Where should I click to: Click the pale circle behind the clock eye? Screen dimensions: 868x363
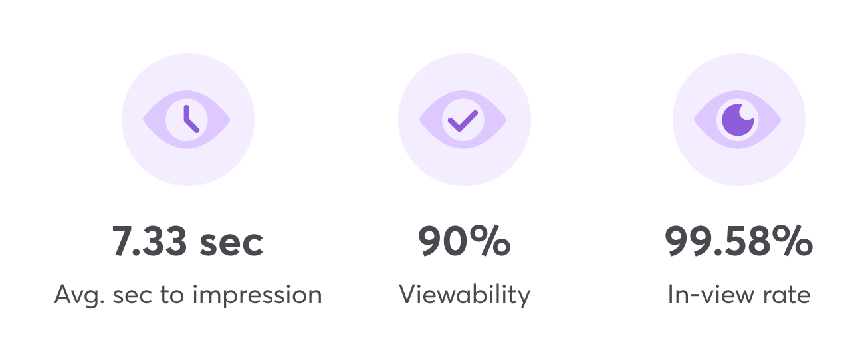tap(188, 120)
